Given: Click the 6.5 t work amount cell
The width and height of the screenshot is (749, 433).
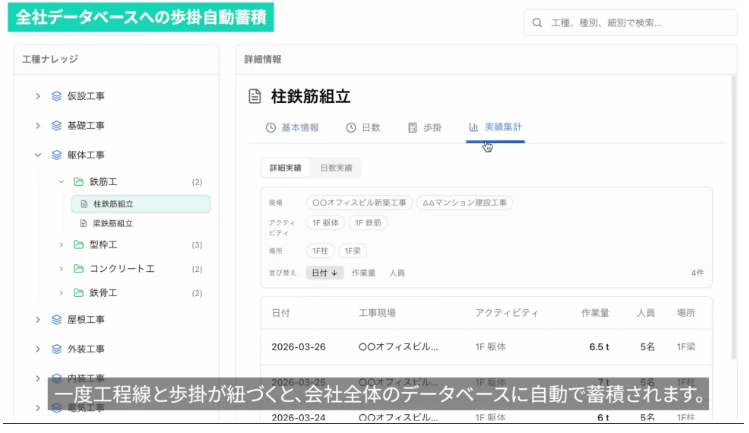Looking at the screenshot, I should point(599,347).
